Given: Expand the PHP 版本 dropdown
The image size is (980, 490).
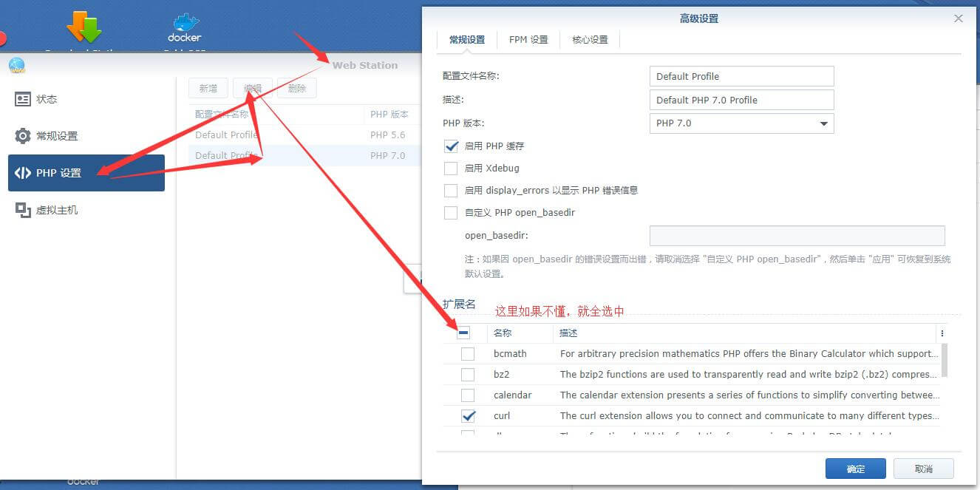Looking at the screenshot, I should click(741, 123).
